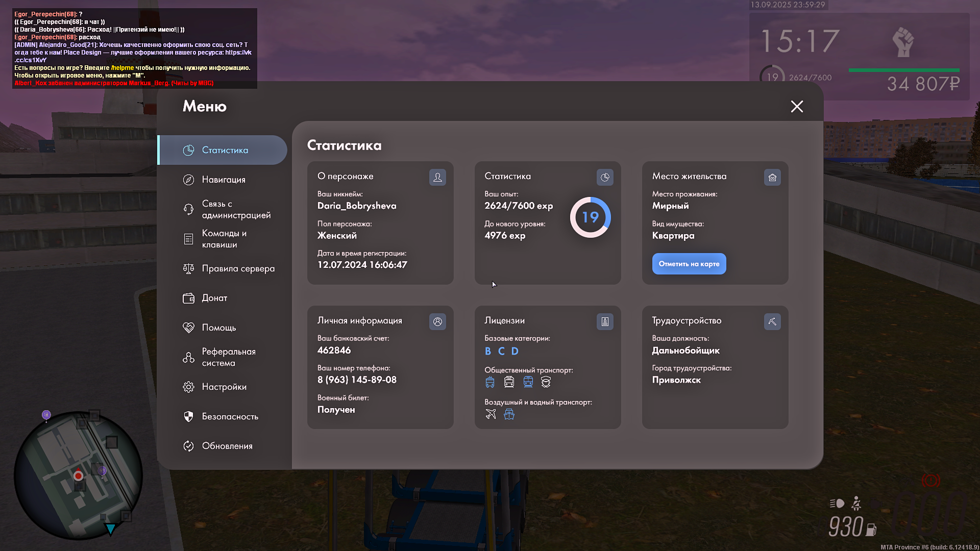Screen dimensions: 980x551
Task: Select Статистика in the sidebar
Action: [x=225, y=150]
